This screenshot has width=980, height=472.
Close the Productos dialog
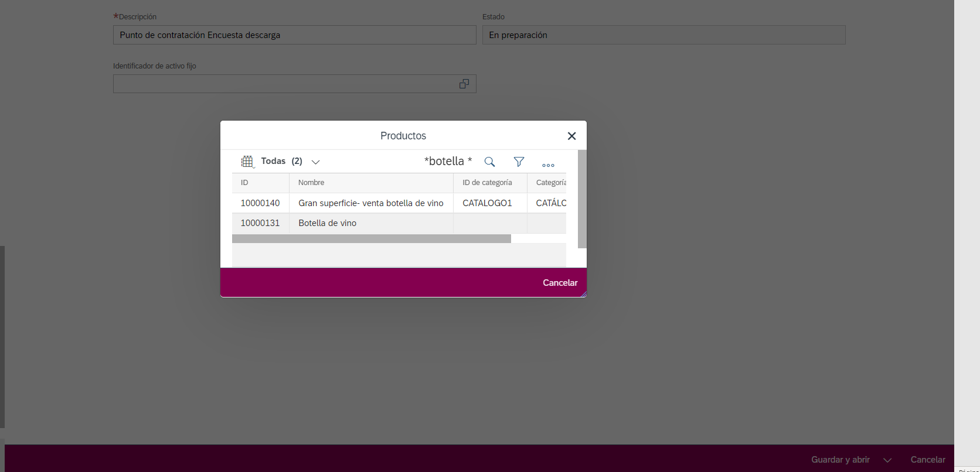coord(571,136)
